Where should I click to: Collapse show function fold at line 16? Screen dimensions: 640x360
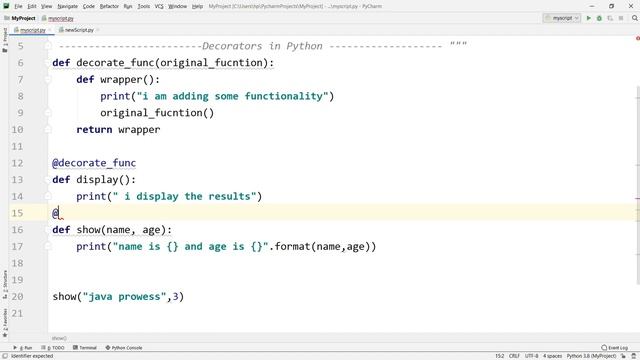(x=48, y=230)
